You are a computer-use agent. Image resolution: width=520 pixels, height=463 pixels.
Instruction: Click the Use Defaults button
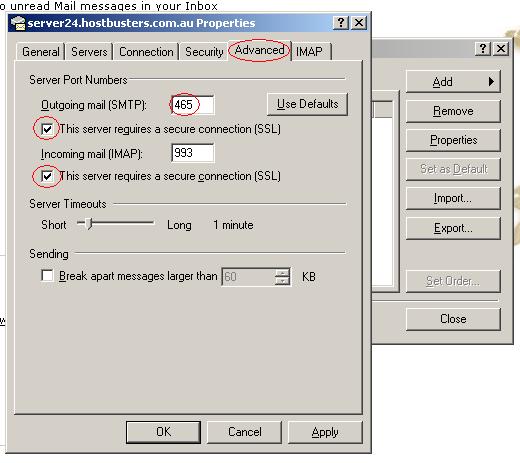(307, 104)
